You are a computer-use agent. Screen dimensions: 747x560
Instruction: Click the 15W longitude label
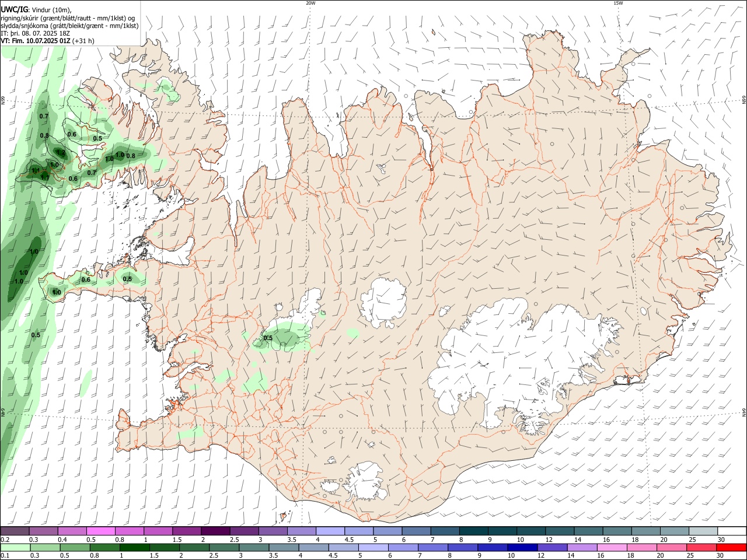(618, 3)
